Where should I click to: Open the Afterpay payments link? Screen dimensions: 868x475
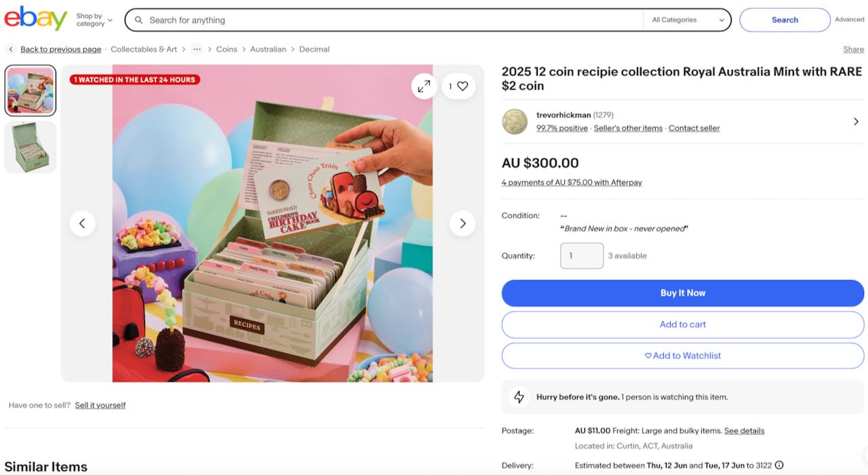571,183
